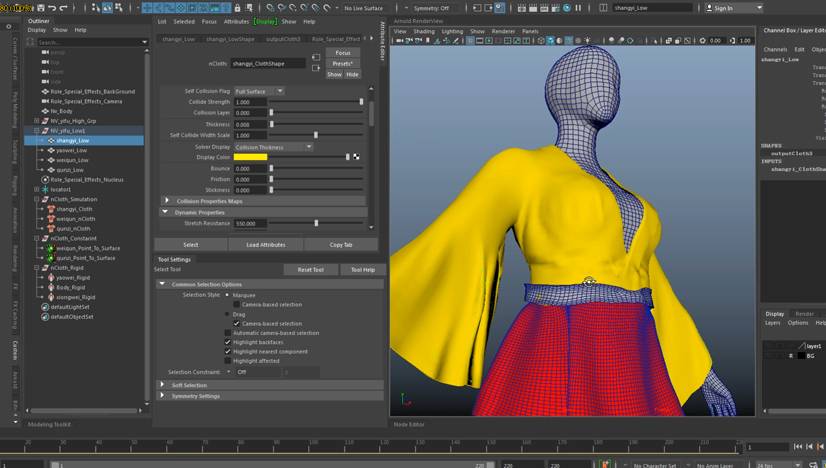Click the gear icon above the left sidebar
The height and width of the screenshot is (468, 826).
(x=9, y=26)
